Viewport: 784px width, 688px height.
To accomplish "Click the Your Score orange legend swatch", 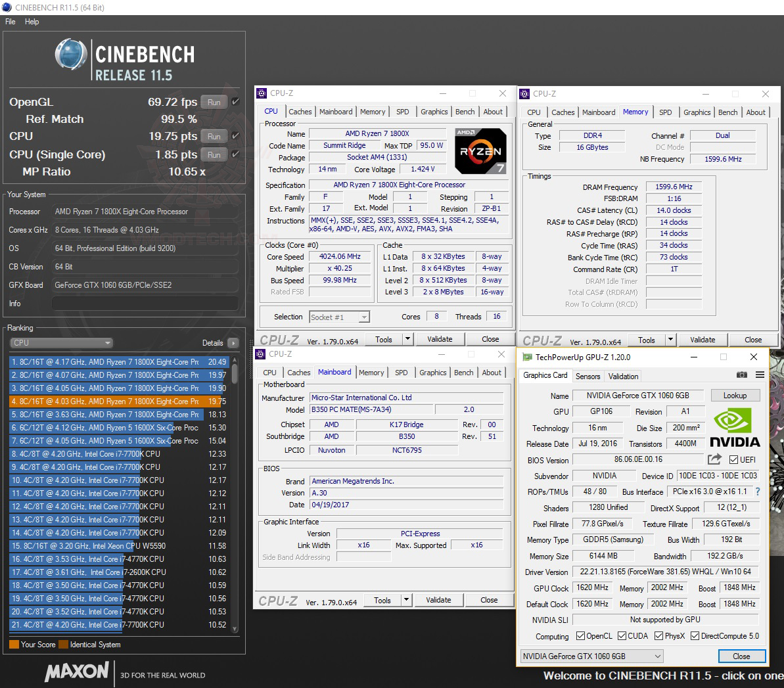I will pyautogui.click(x=14, y=645).
